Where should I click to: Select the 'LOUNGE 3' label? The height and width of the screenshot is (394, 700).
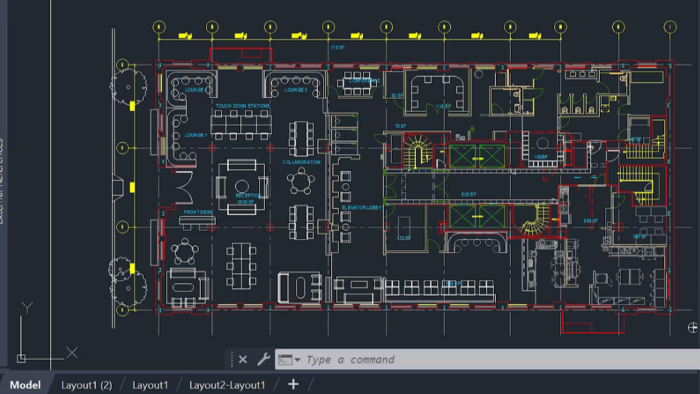296,90
